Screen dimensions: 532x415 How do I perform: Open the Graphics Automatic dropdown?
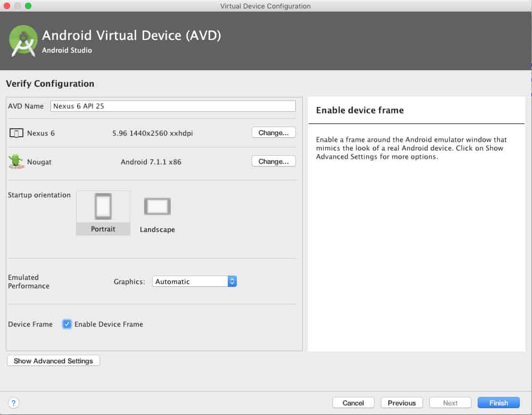click(x=194, y=281)
